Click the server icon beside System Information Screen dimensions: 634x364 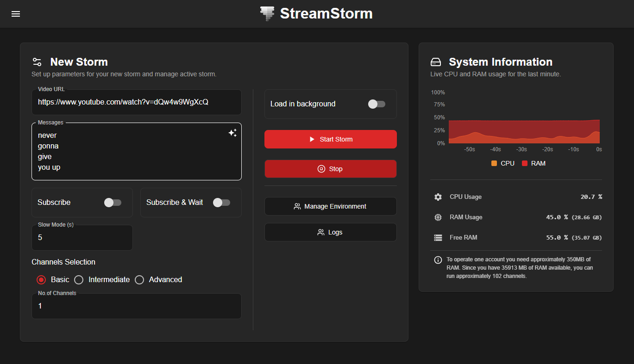435,61
